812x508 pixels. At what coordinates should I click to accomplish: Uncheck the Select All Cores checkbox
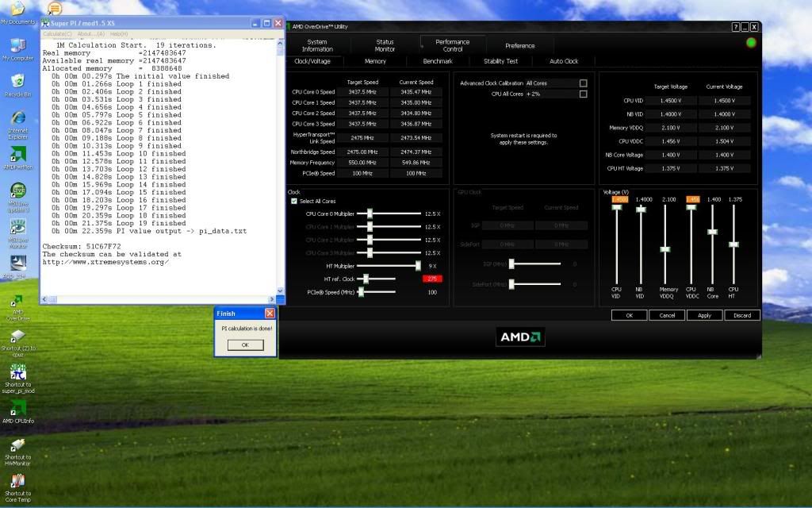pos(294,202)
